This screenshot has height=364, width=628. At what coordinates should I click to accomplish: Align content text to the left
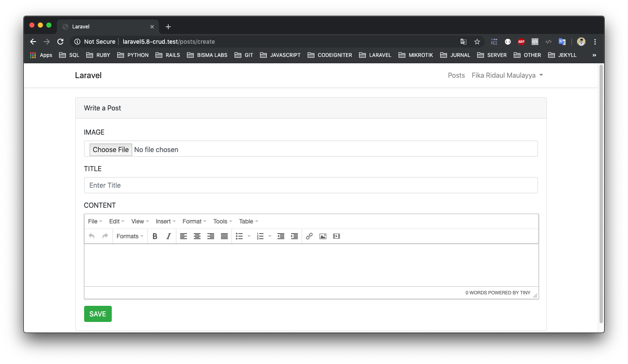coord(184,236)
